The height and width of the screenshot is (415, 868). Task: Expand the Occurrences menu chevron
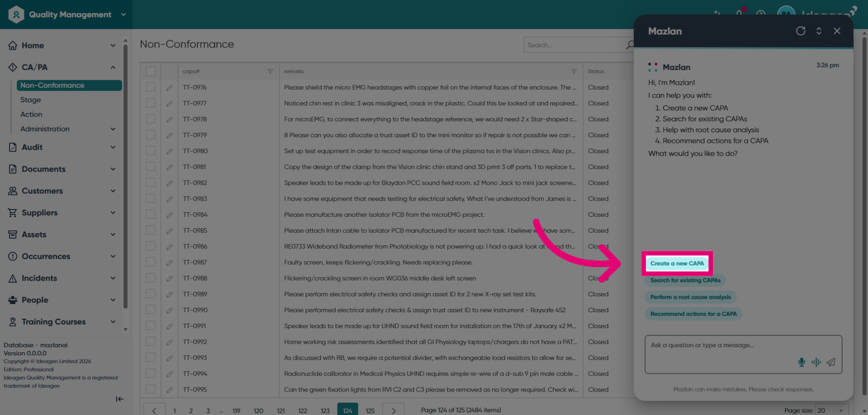(x=113, y=256)
